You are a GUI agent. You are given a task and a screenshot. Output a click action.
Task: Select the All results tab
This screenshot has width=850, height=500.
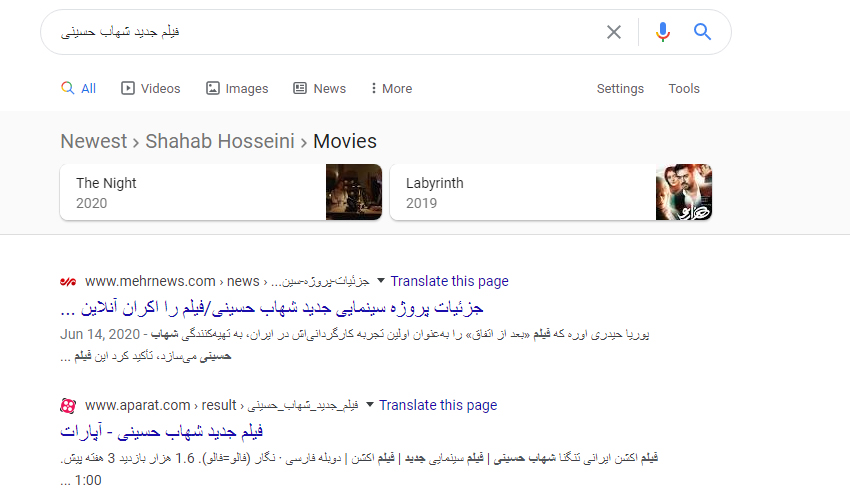[x=79, y=88]
